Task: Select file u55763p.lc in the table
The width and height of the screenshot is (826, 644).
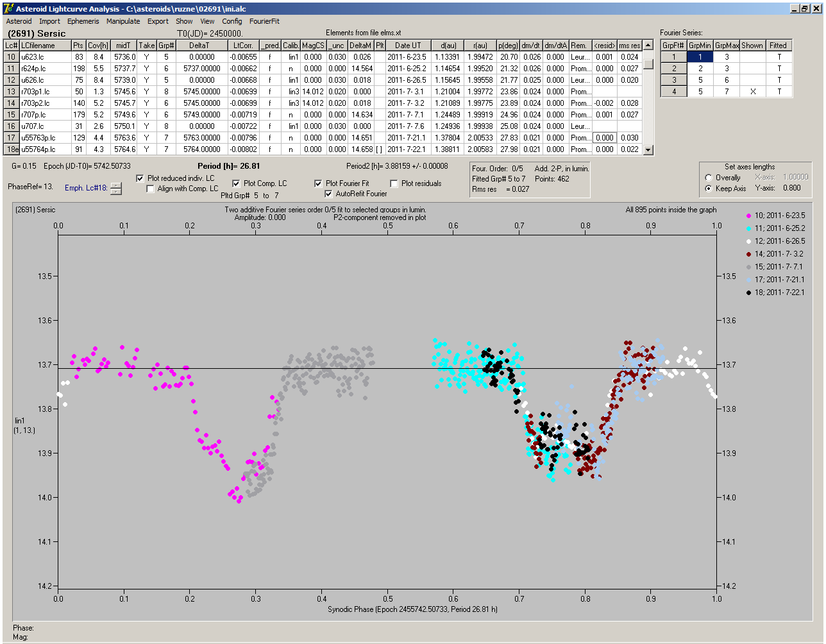Action: (x=45, y=138)
